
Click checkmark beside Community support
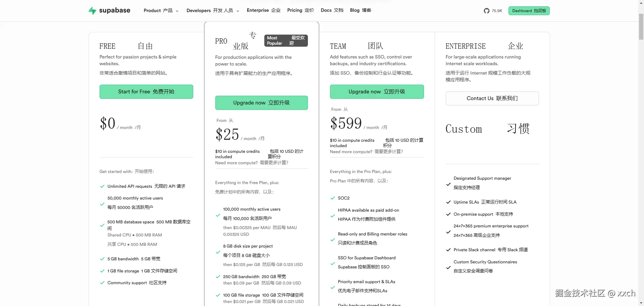pyautogui.click(x=102, y=283)
